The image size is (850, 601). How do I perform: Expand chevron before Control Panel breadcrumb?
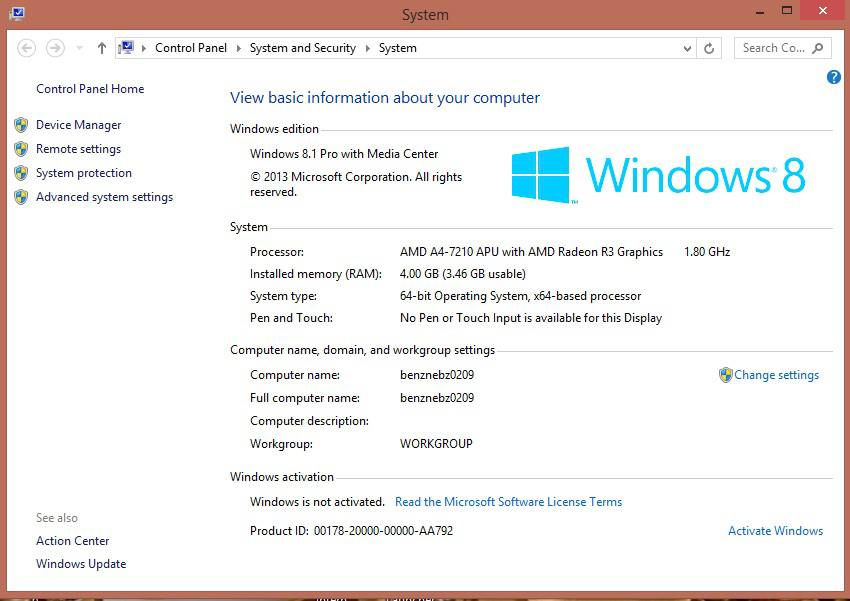(144, 48)
